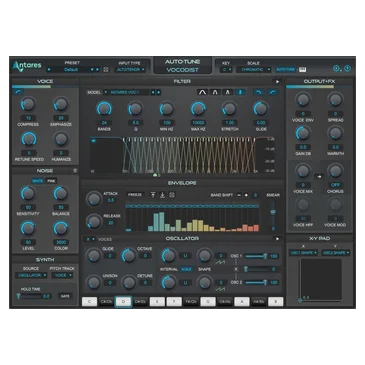Screen dimensions: 365x365
Task: Open the Pitch Track Voice dropdown
Action: coord(62,275)
